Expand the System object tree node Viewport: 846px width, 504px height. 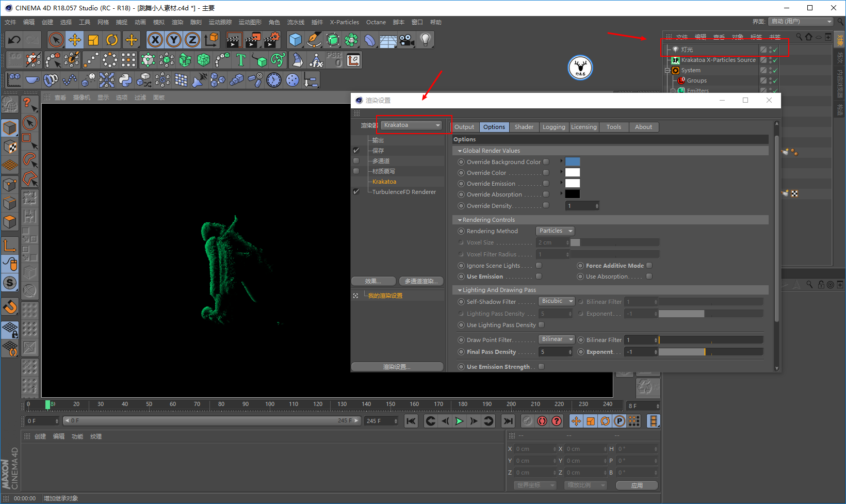point(667,70)
